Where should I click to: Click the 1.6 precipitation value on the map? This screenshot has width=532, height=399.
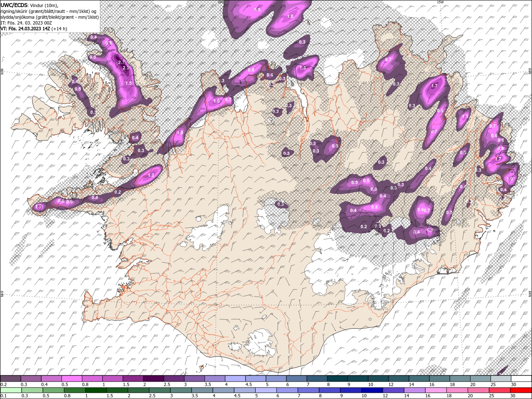coord(216,101)
